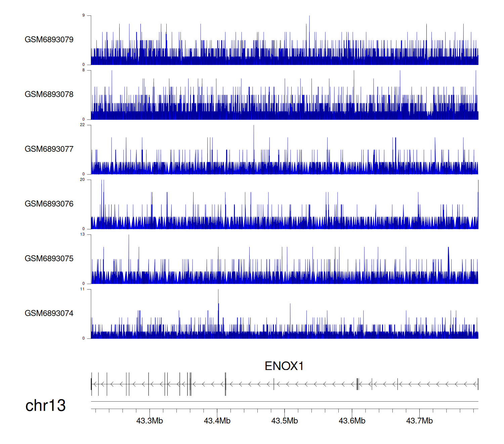Click the ENOX1 gene name
Screen dimensions: 504x444
coord(284,366)
